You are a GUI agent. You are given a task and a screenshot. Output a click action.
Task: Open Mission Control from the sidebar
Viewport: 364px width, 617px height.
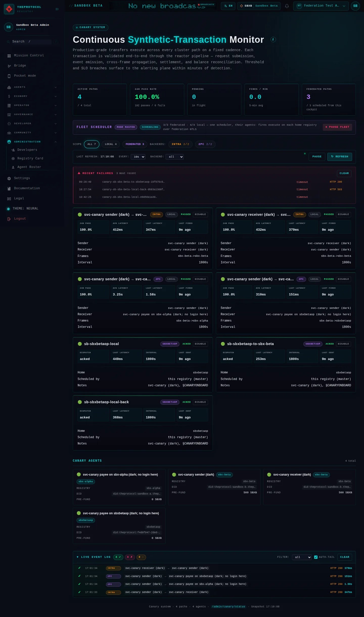tap(29, 55)
